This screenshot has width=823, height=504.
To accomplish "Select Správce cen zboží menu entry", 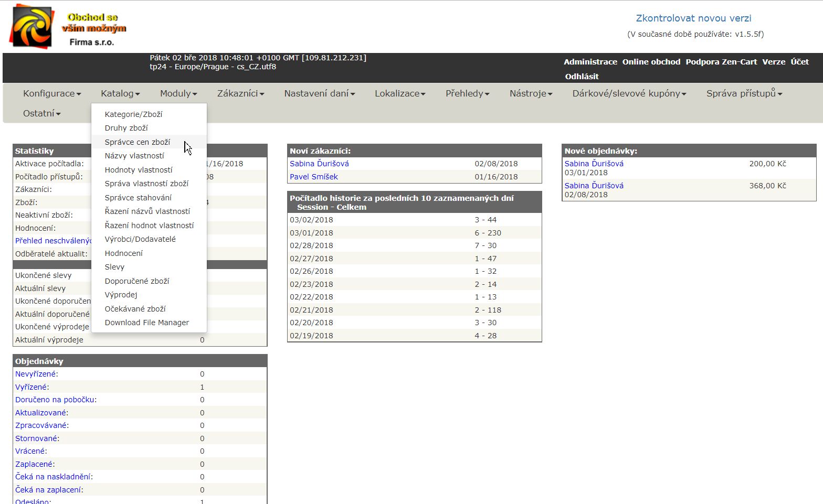I will [137, 142].
